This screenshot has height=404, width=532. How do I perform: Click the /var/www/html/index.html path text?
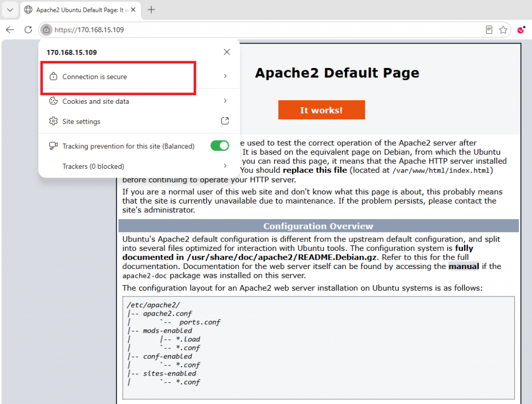click(x=441, y=170)
